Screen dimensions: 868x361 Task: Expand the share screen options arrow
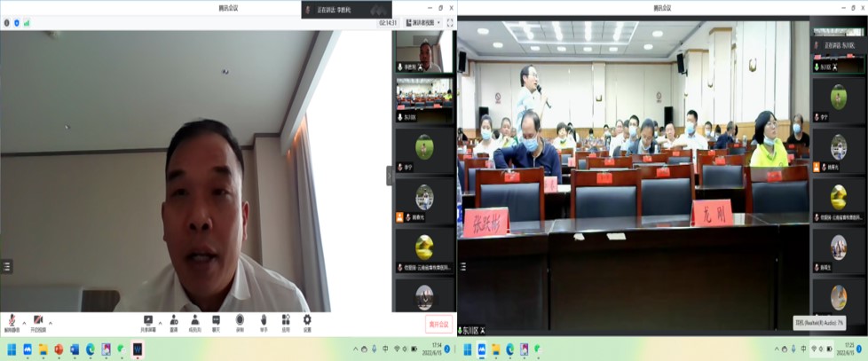(x=161, y=323)
